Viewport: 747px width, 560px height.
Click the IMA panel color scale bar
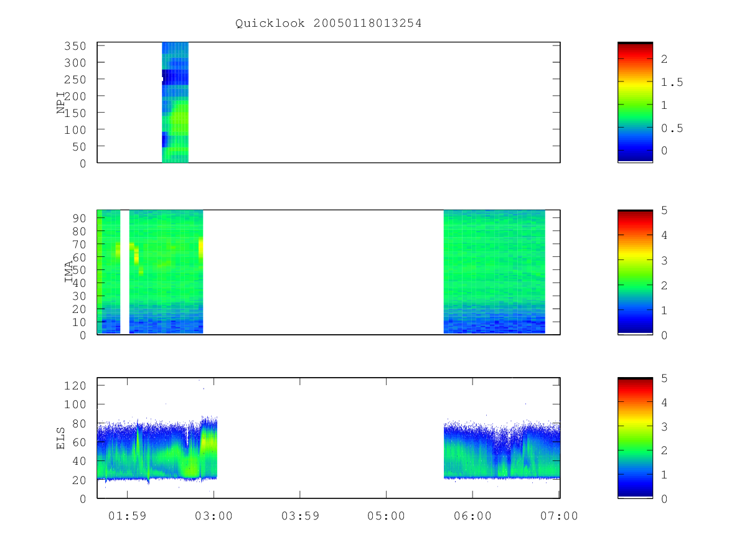point(635,272)
